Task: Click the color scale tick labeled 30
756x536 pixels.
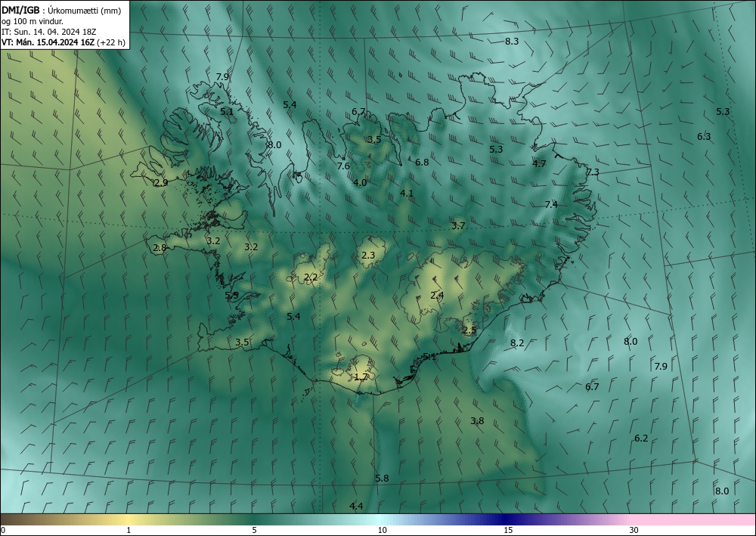Action: pyautogui.click(x=634, y=530)
